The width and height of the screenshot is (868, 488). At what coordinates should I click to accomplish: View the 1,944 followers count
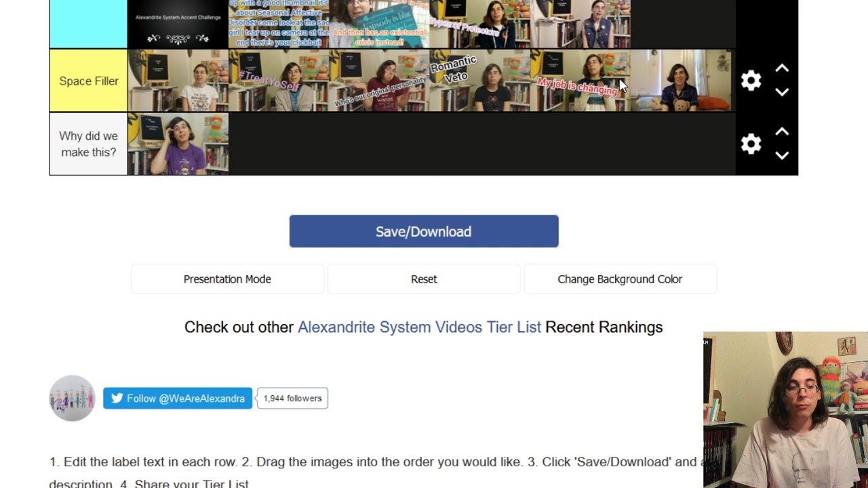(x=292, y=399)
